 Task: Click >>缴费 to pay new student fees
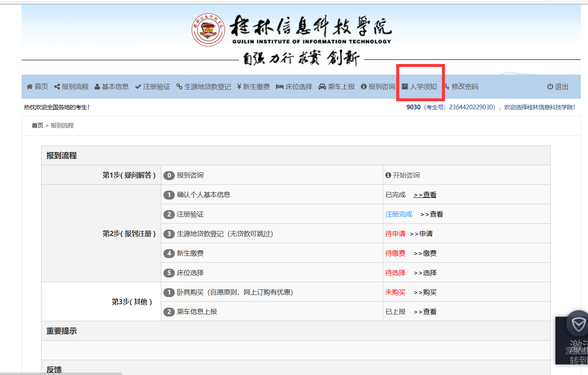(x=425, y=253)
